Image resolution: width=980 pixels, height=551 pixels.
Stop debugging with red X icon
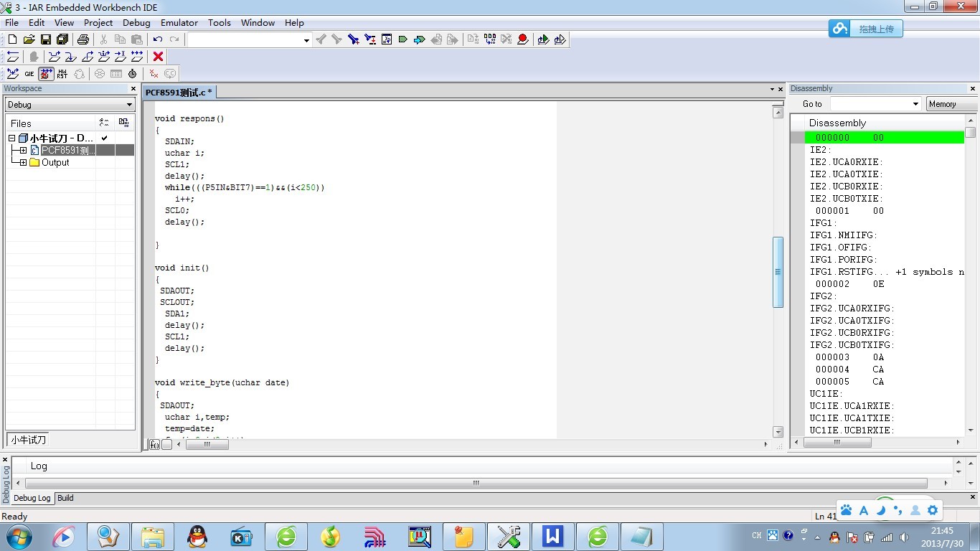[x=159, y=56]
